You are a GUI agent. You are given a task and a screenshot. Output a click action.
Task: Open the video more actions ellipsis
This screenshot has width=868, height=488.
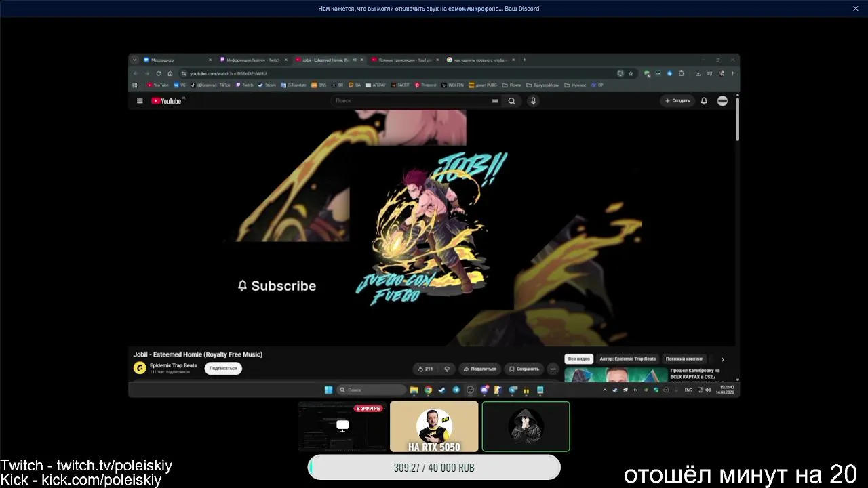pos(553,369)
